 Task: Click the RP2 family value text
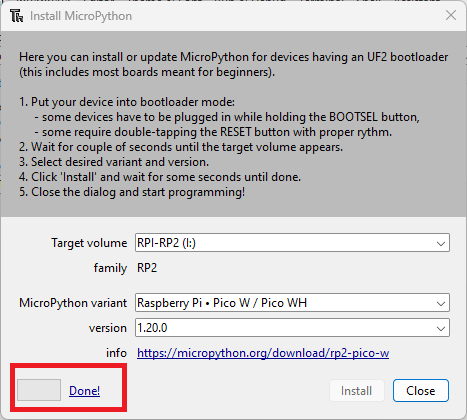[x=147, y=268]
